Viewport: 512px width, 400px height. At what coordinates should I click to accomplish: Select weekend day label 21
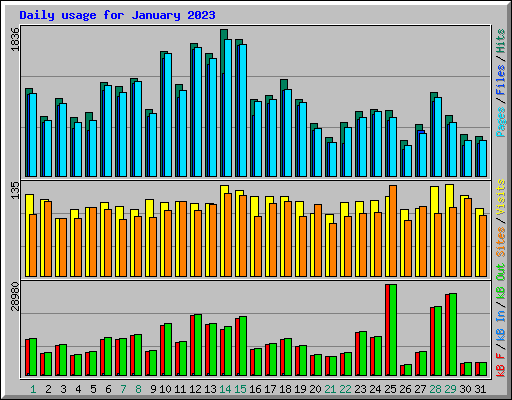[330, 389]
